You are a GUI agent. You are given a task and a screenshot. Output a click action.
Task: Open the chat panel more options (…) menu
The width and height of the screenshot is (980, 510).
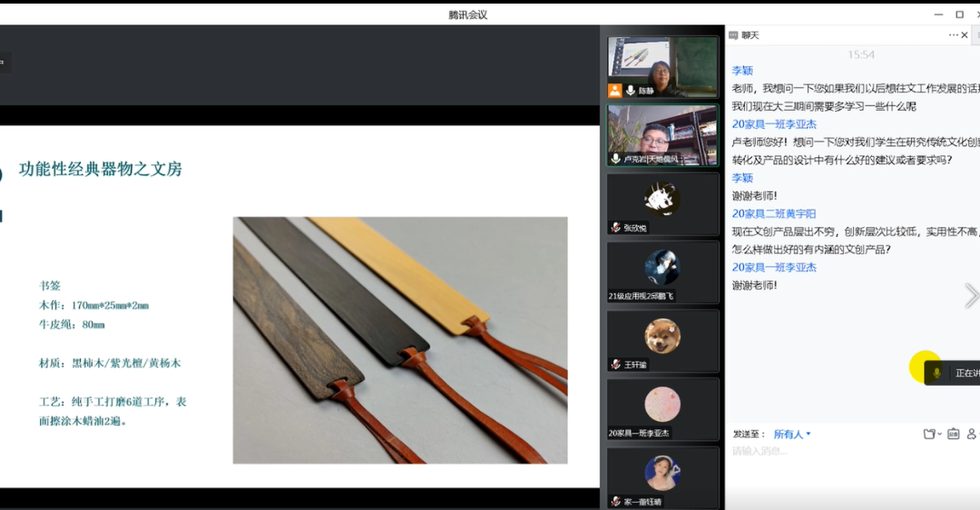953,35
